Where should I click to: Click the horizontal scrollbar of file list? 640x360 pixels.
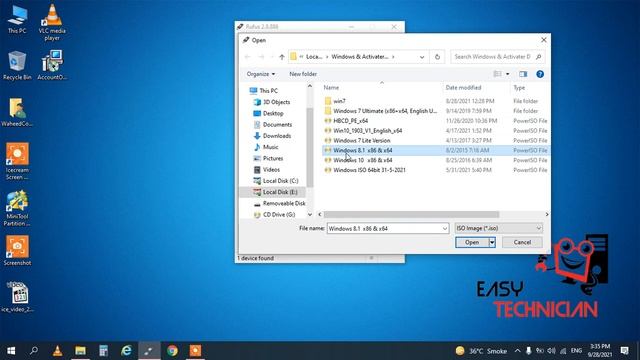411,214
